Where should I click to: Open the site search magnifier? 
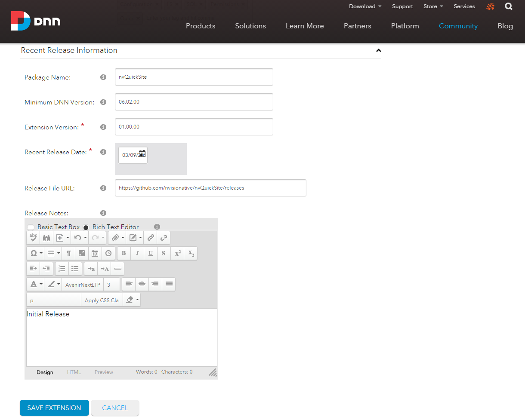509,6
